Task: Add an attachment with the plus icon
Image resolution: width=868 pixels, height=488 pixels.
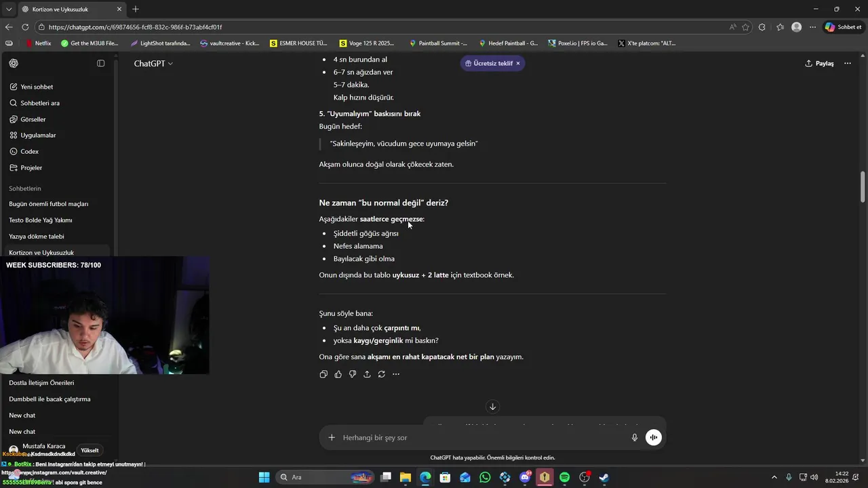Action: point(332,438)
